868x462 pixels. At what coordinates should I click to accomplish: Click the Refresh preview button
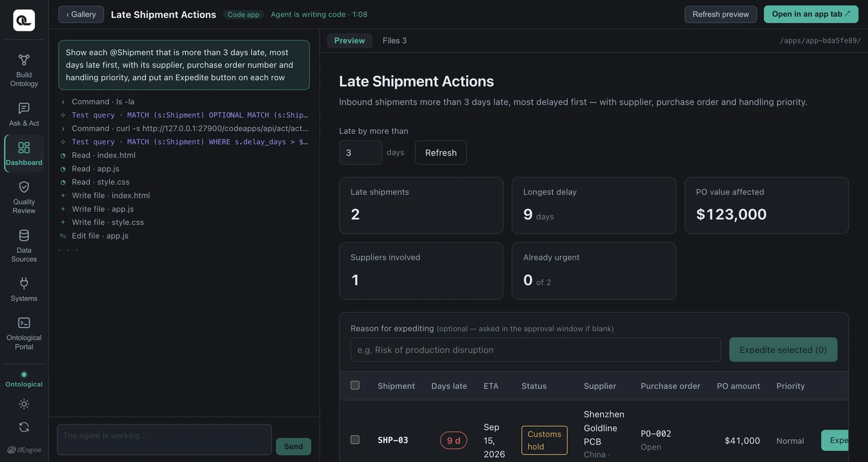coord(720,14)
